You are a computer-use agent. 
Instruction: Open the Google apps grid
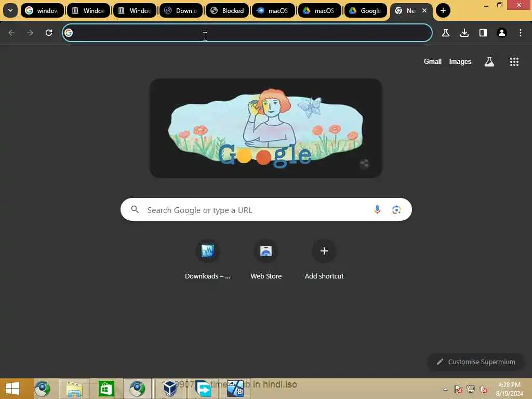pos(514,61)
